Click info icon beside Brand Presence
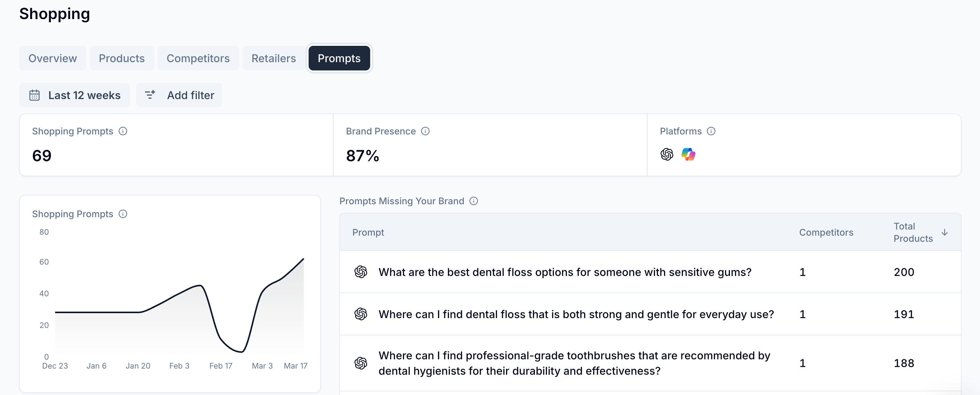The image size is (980, 395). (x=425, y=131)
